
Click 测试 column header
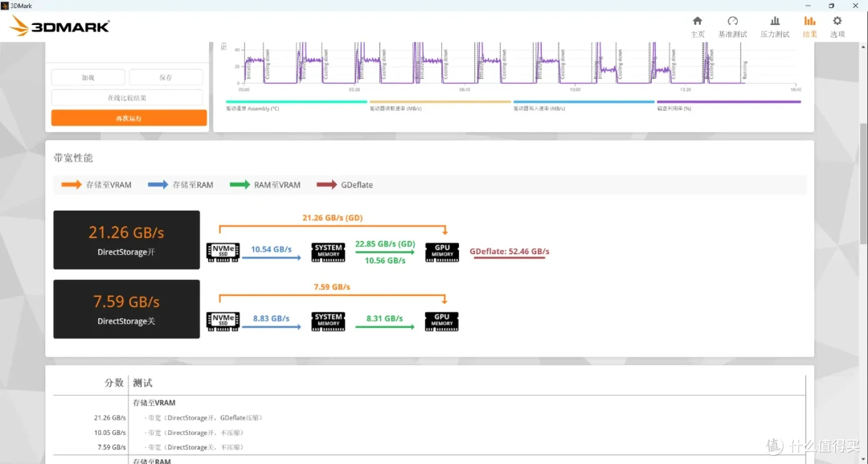click(x=142, y=383)
